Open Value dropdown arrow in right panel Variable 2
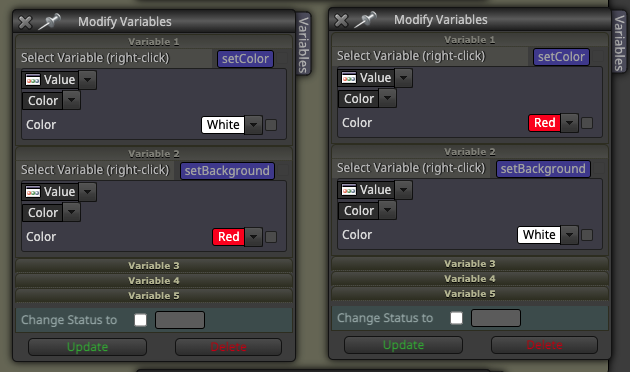 403,190
